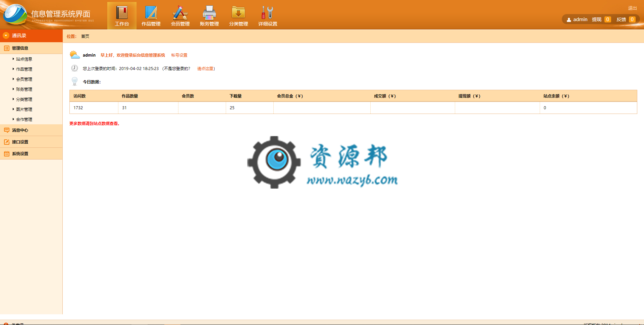Expand the 会员管理 sidebar arrow
The width and height of the screenshot is (644, 325).
tap(13, 79)
